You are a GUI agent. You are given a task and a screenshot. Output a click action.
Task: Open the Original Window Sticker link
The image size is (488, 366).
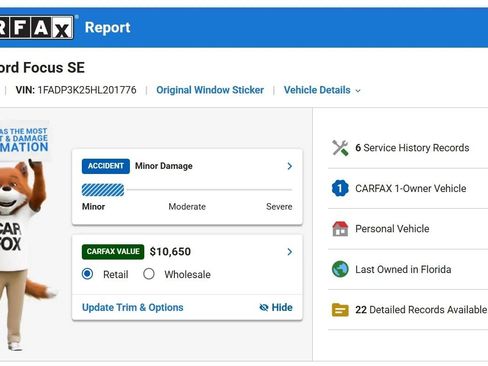click(210, 90)
